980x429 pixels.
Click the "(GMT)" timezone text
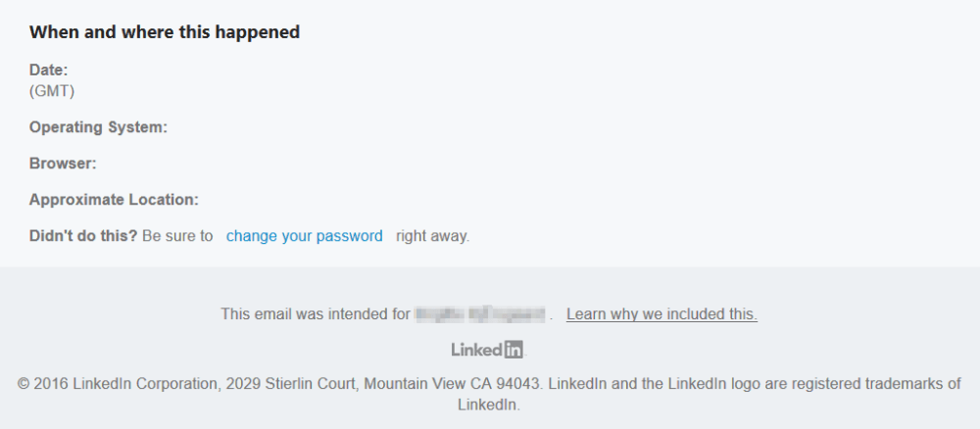52,91
